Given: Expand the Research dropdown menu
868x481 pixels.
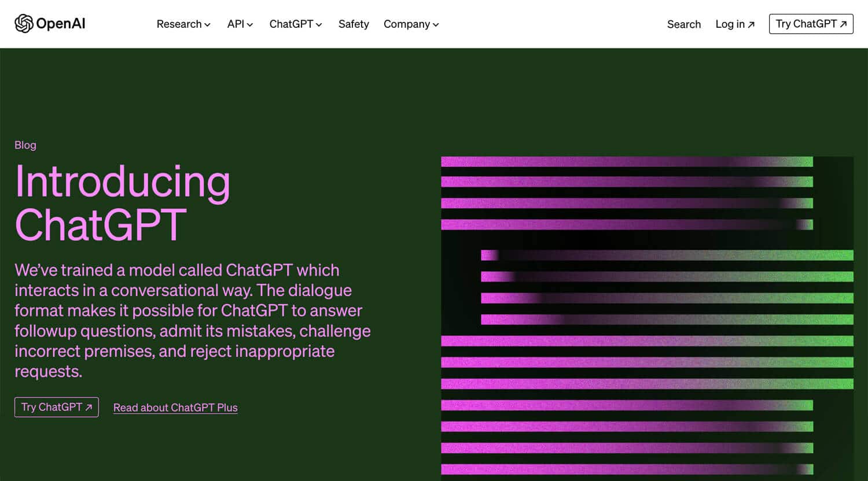Looking at the screenshot, I should 183,24.
